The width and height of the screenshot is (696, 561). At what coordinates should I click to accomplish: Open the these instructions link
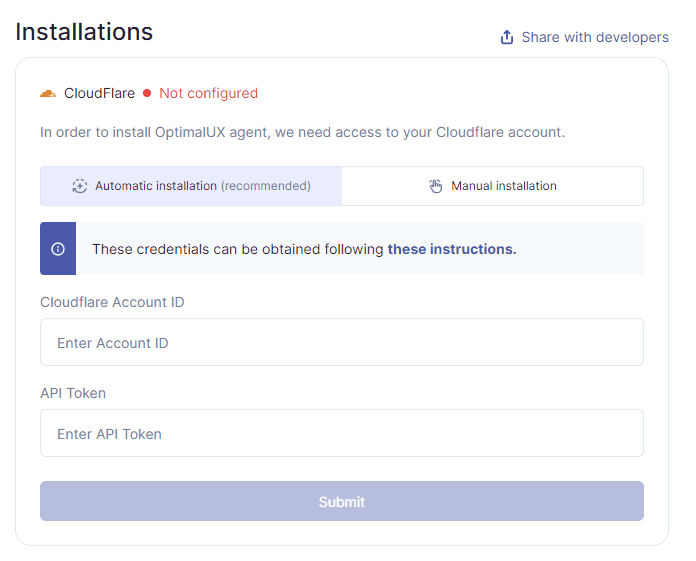(x=452, y=249)
